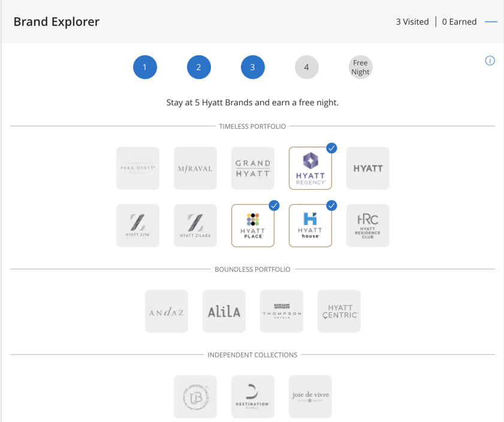Click the checked Hyatt Regency tile
504x422 pixels.
coord(310,168)
